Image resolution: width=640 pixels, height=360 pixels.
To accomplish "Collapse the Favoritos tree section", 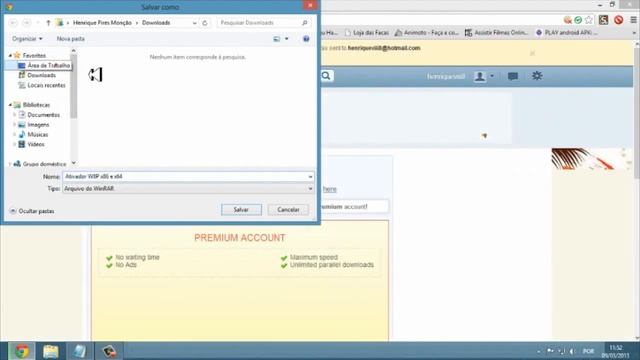I will click(10, 56).
